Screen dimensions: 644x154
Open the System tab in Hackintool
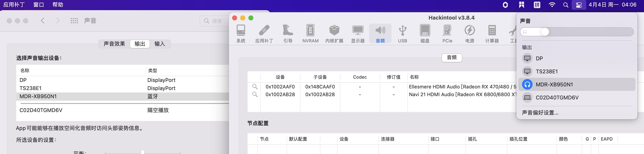coord(241,34)
